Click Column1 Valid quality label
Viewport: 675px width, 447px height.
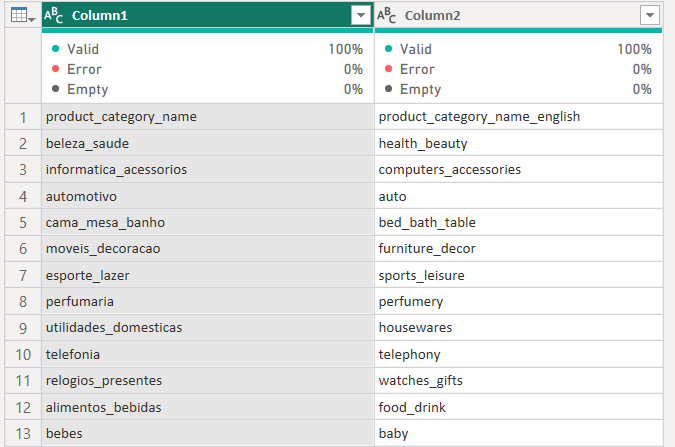pos(83,49)
